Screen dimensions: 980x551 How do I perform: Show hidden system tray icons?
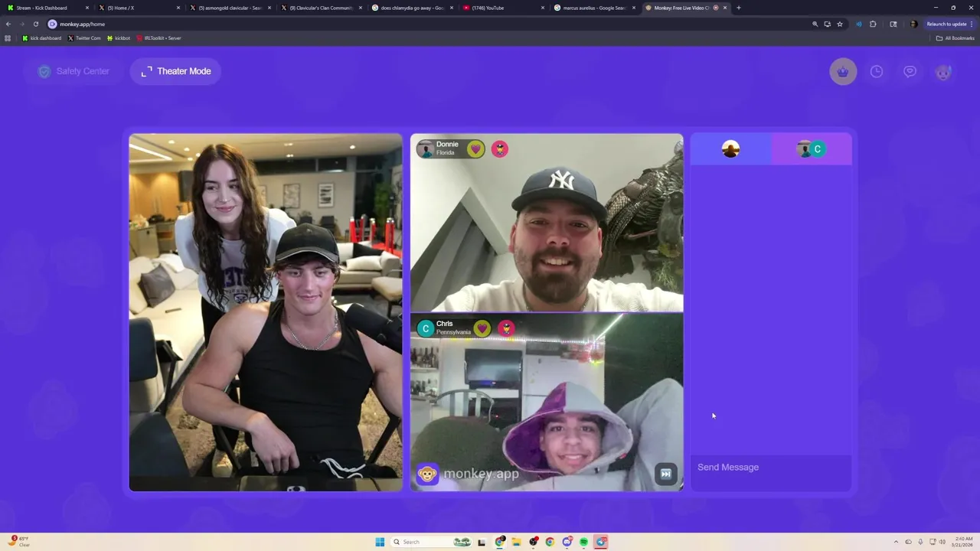tap(896, 542)
